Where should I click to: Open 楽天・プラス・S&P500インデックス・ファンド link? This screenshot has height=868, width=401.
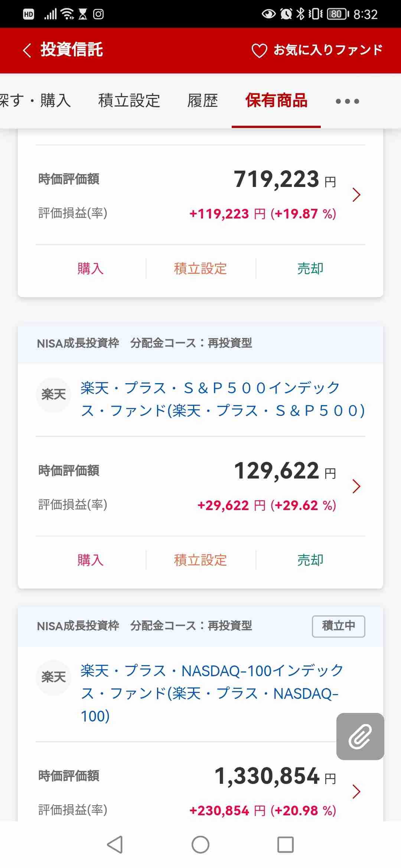[223, 399]
